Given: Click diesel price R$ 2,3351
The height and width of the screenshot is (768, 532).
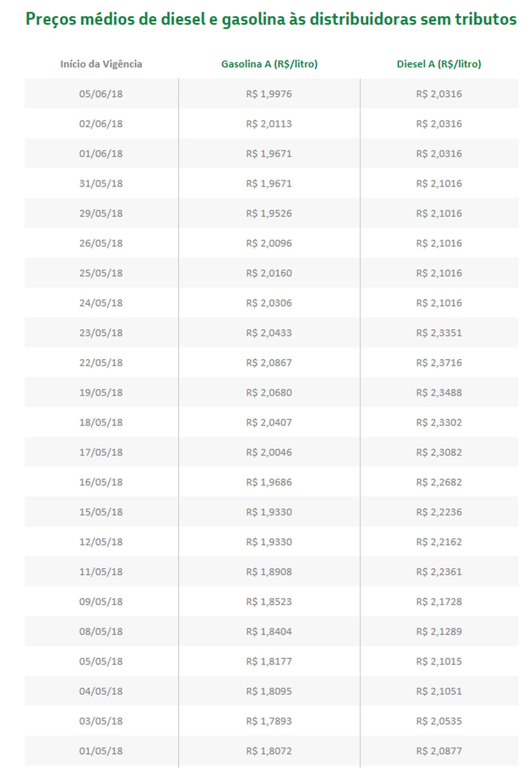Looking at the screenshot, I should click(x=439, y=333).
